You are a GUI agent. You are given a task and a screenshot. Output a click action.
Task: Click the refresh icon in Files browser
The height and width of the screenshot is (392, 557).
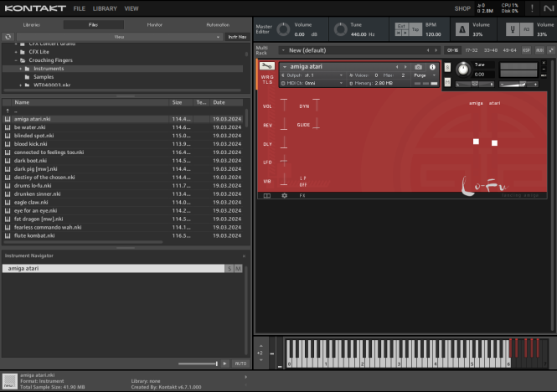[8, 37]
